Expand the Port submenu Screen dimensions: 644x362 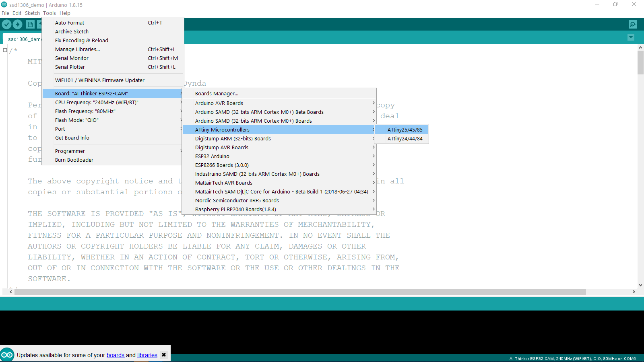coord(113,129)
